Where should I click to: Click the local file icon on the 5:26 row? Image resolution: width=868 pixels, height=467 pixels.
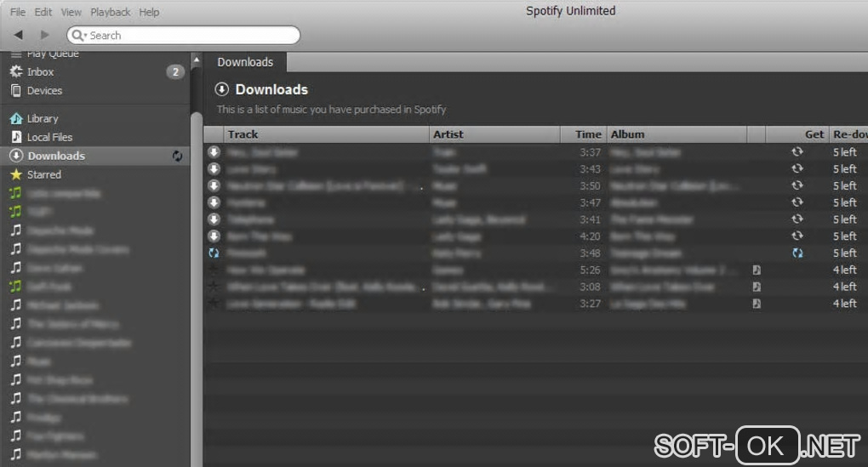[757, 270]
